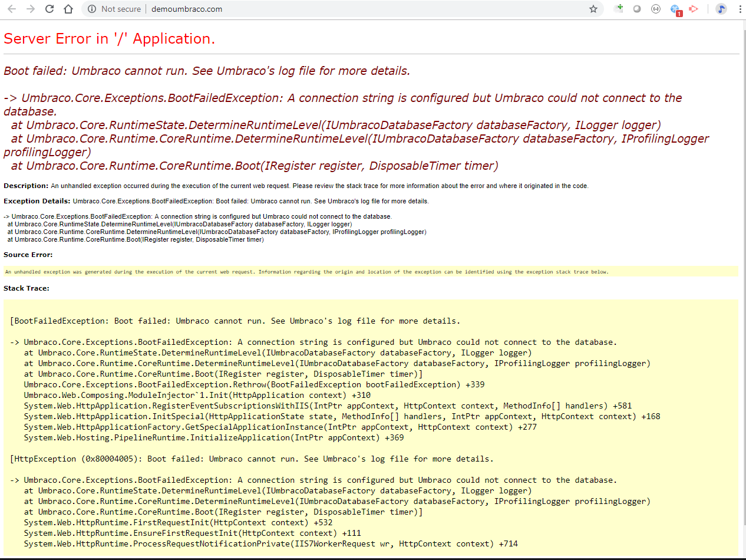
Task: Click the 'EnsureFirstRequestInit' +111 stack line
Action: 193,533
